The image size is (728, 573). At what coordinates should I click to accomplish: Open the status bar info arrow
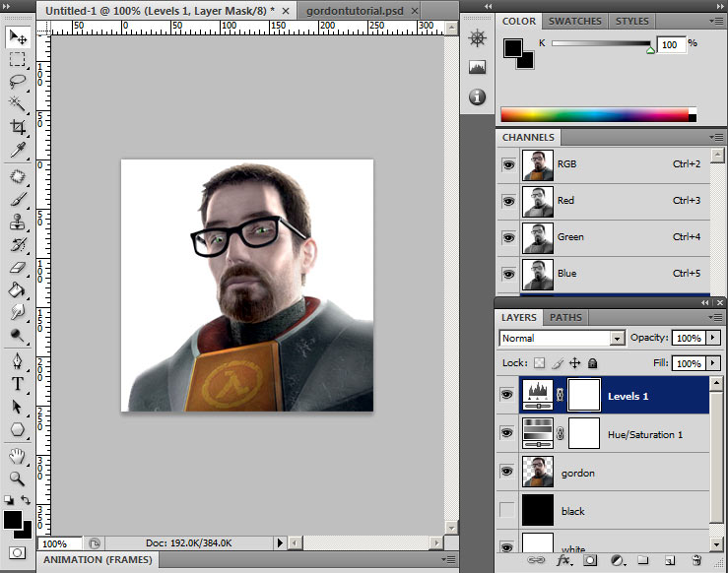pyautogui.click(x=280, y=542)
